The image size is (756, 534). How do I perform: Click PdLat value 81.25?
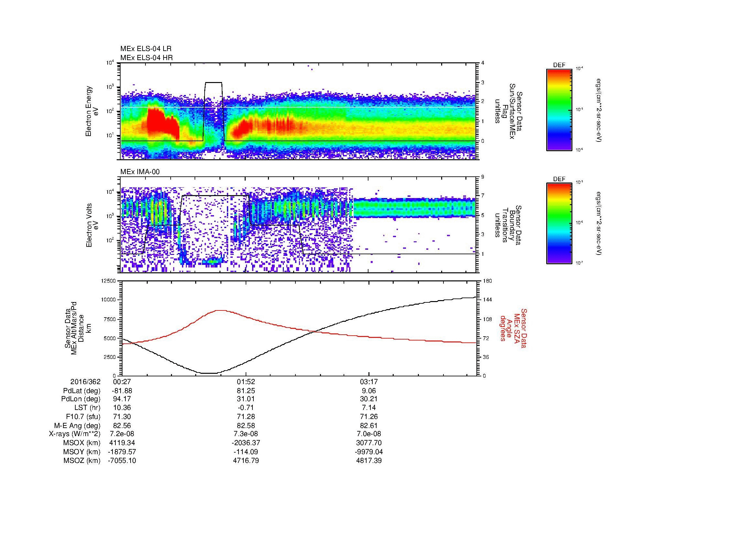[246, 391]
